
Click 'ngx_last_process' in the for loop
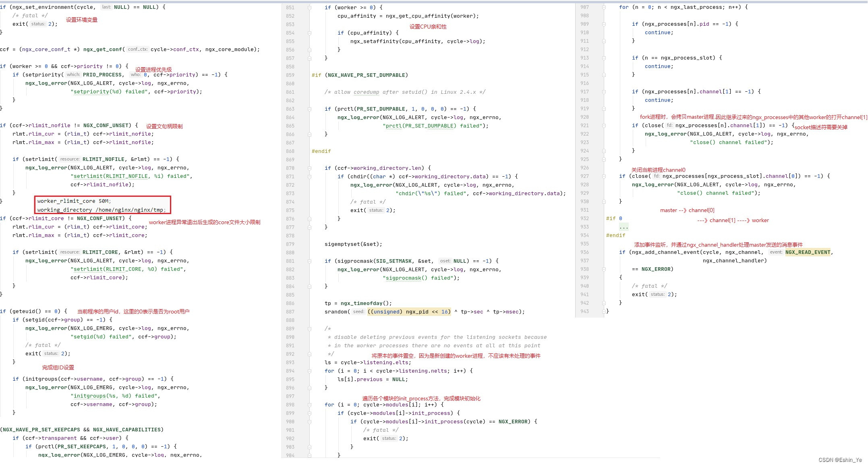click(x=696, y=7)
